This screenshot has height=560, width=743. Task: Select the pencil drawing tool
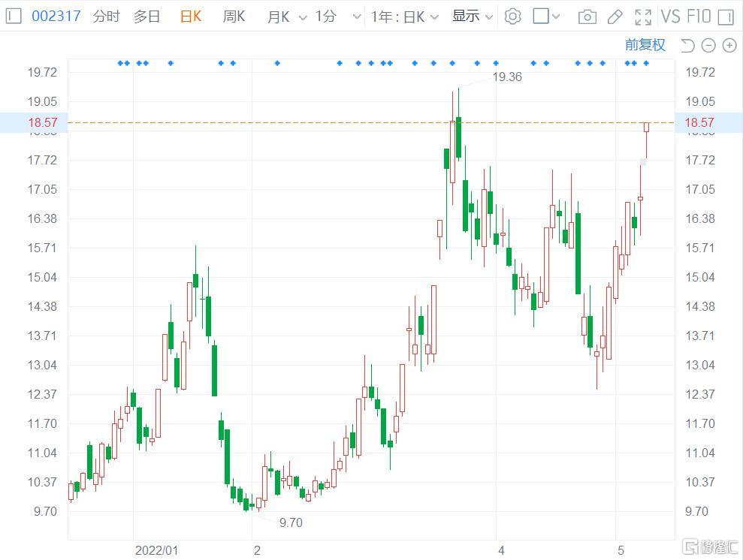point(615,17)
